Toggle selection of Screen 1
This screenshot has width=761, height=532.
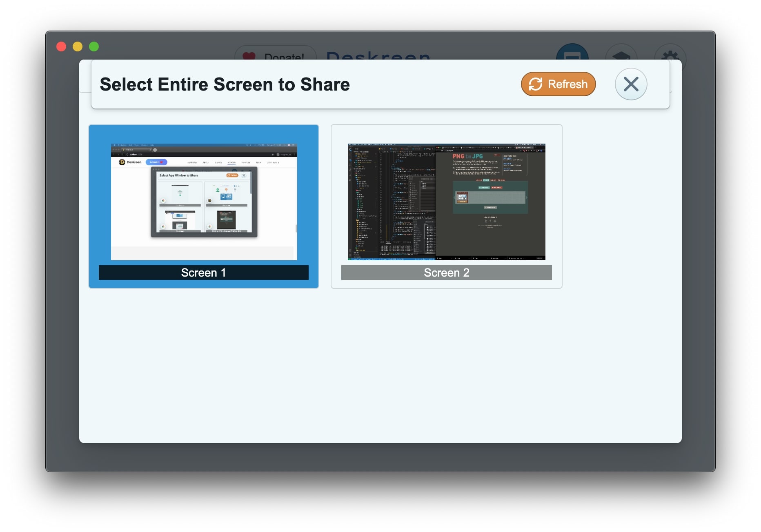point(204,206)
